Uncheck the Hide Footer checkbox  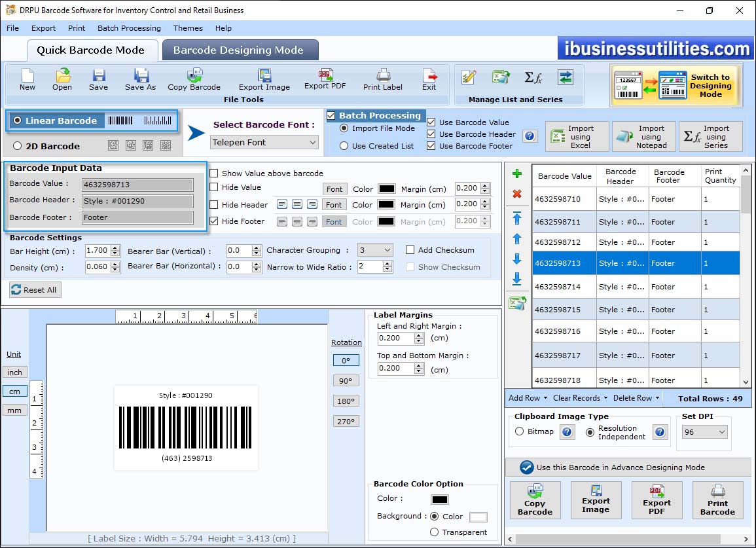pos(213,221)
